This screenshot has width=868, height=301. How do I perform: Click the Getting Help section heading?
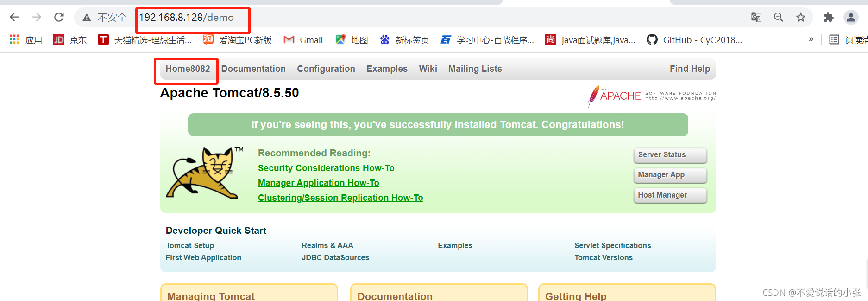point(576,296)
